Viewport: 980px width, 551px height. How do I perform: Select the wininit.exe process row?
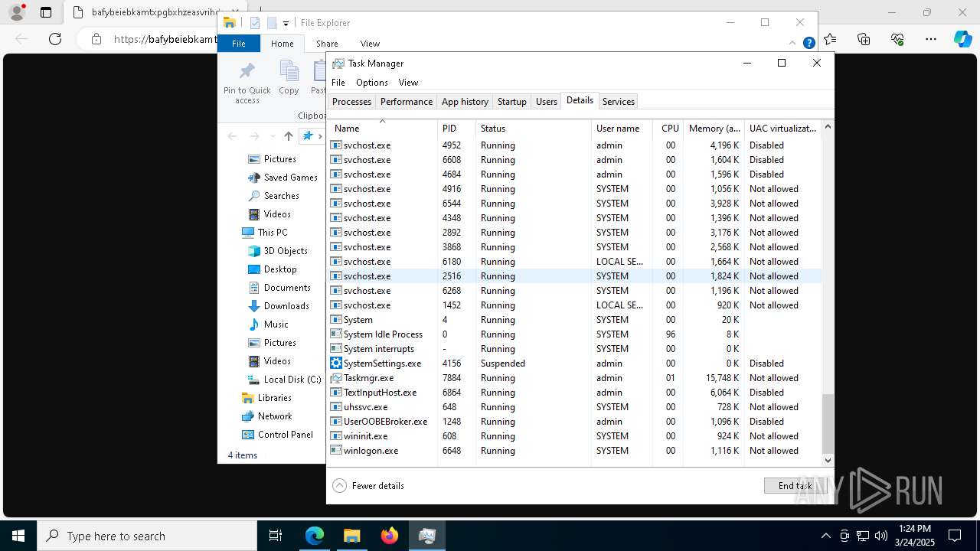(575, 436)
